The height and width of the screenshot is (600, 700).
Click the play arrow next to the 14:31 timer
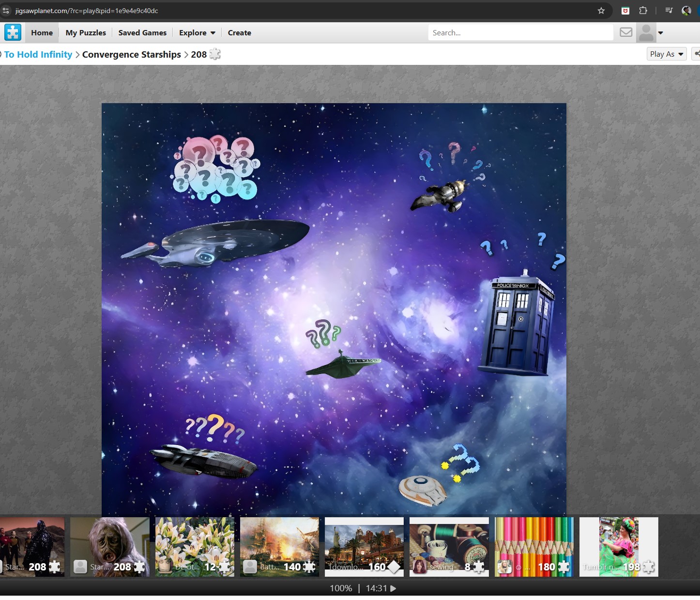click(393, 588)
